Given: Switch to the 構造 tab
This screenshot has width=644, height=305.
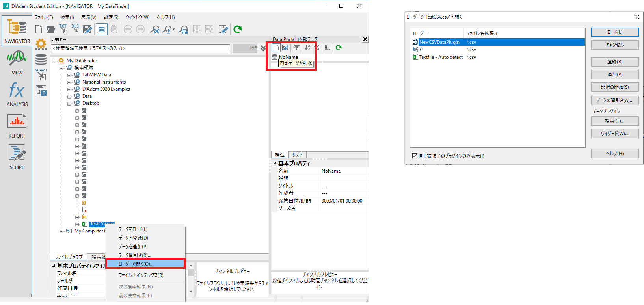Looking at the screenshot, I should 280,155.
